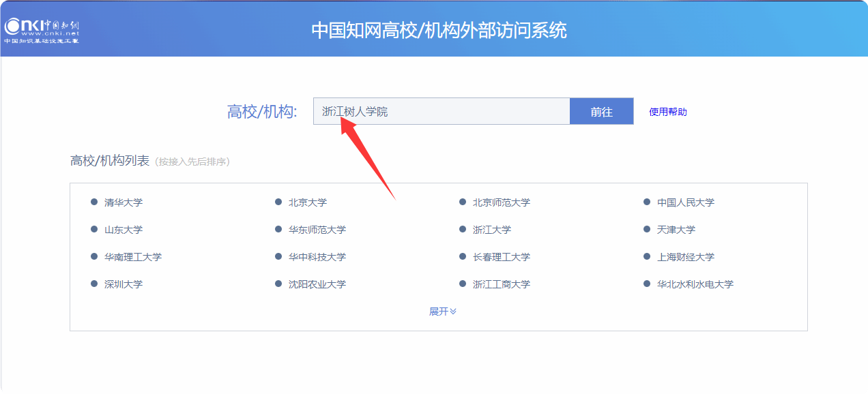Open the 山东大学 entry
Screen dimensions: 868x394
click(x=123, y=230)
